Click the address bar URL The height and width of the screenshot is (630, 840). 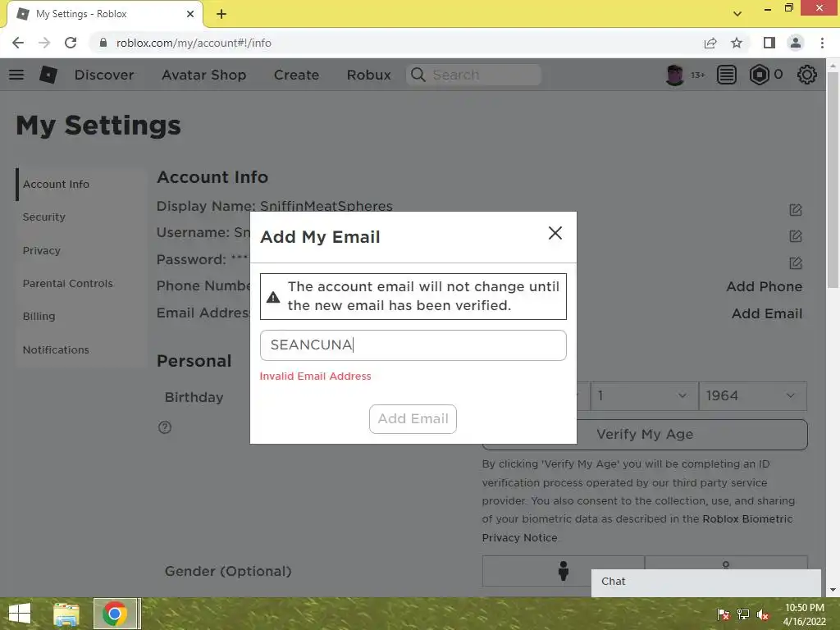point(194,43)
